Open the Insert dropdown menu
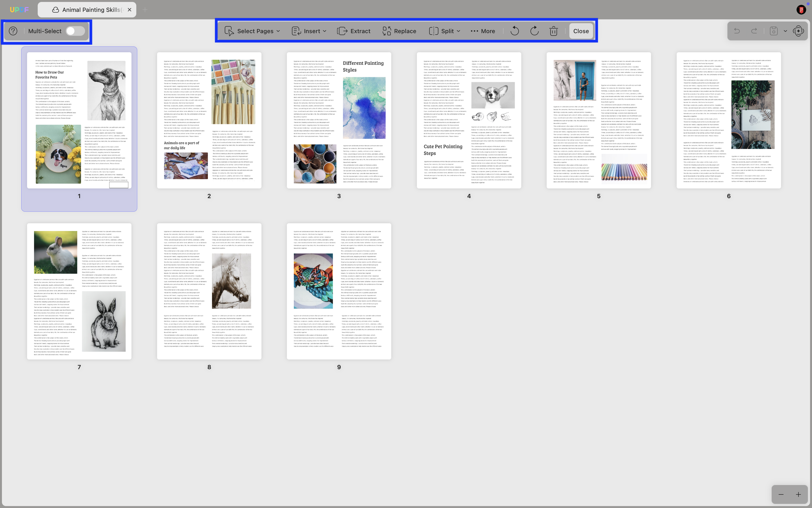812x508 pixels. (309, 31)
